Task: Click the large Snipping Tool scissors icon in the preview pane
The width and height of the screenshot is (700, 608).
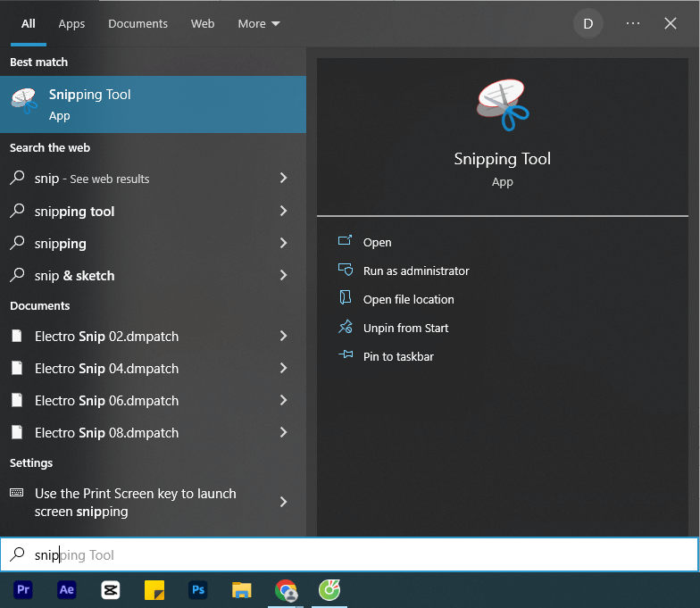Action: tap(502, 105)
